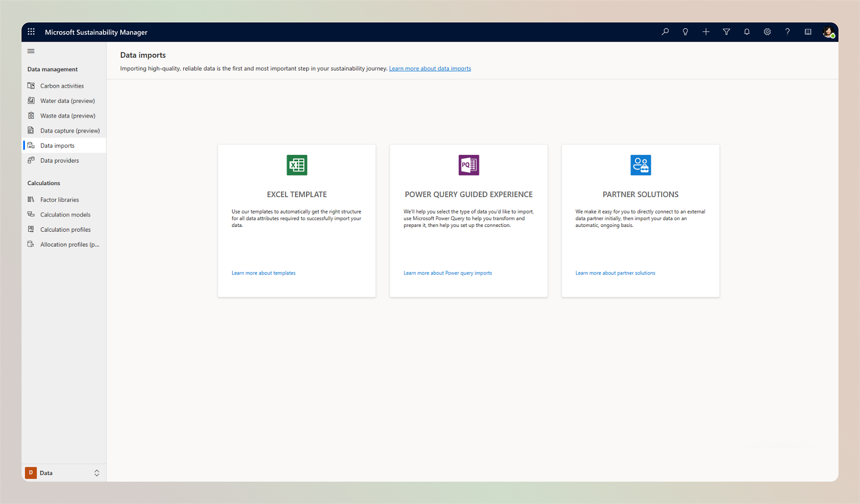Open the navigation hamburger menu
Image resolution: width=860 pixels, height=504 pixels.
coord(31,51)
